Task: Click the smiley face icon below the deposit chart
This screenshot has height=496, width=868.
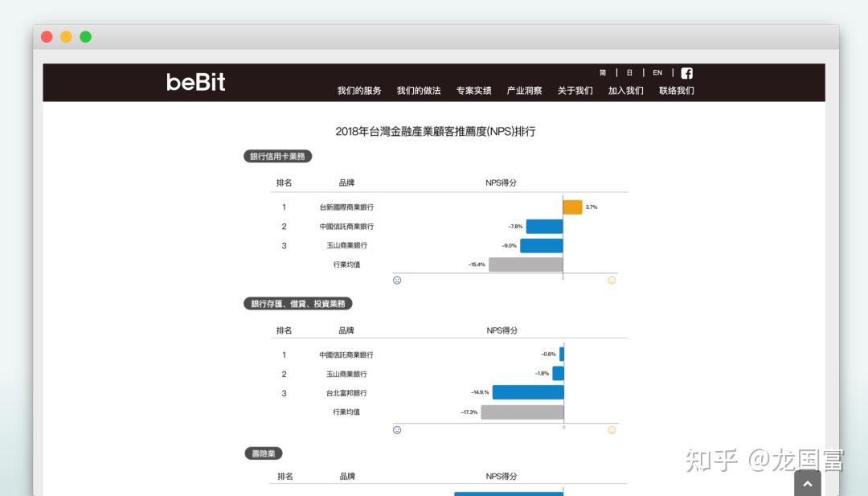Action: click(612, 429)
